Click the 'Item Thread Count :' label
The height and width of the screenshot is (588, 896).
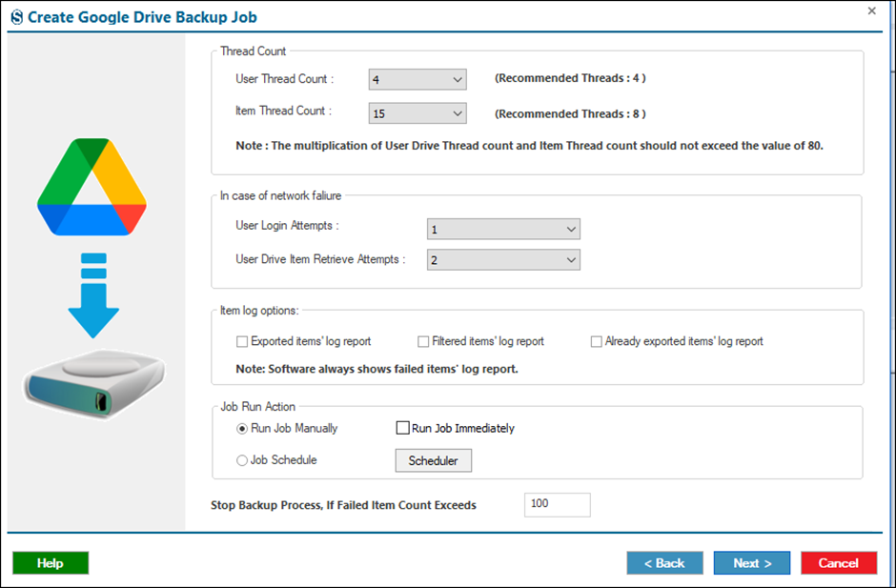pyautogui.click(x=283, y=111)
